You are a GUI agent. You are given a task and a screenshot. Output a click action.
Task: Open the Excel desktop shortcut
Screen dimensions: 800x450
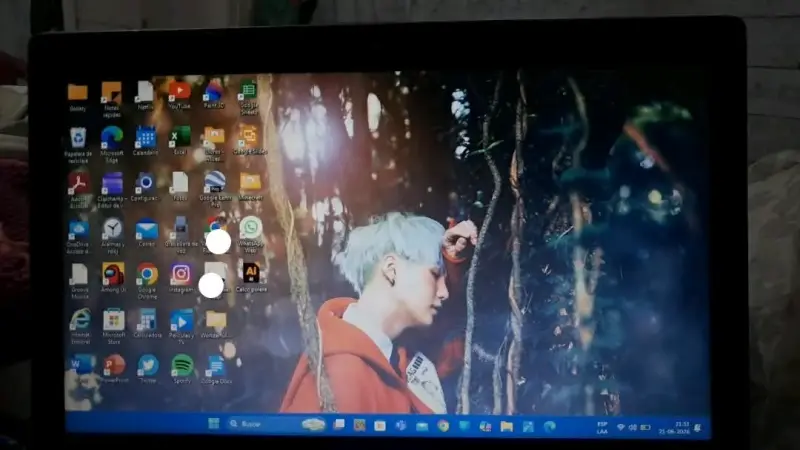[180, 141]
